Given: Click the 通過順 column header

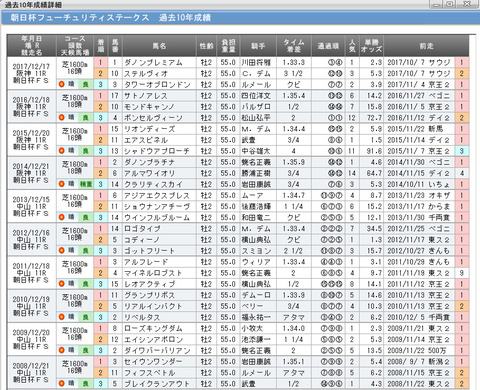Looking at the screenshot, I should (328, 46).
